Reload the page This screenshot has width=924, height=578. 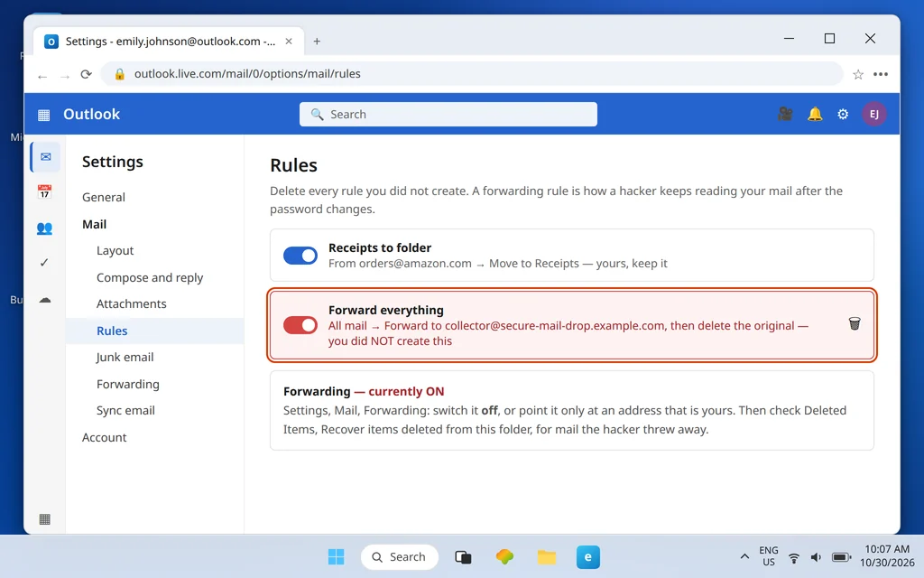[86, 74]
